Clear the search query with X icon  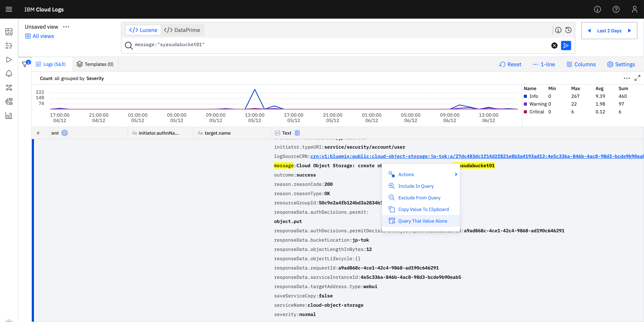tap(554, 46)
